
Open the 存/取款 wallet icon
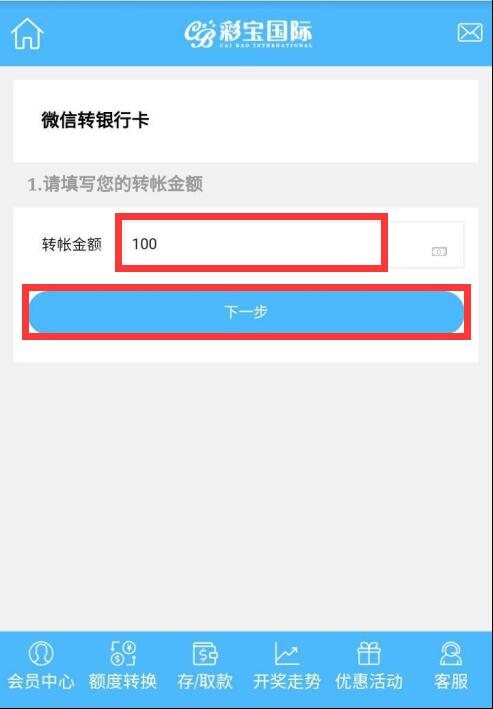205,653
